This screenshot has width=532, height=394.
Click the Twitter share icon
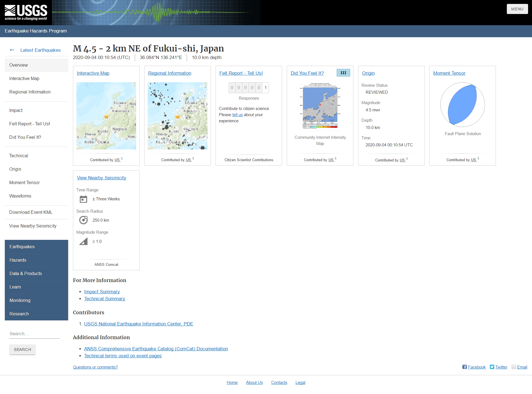click(492, 367)
